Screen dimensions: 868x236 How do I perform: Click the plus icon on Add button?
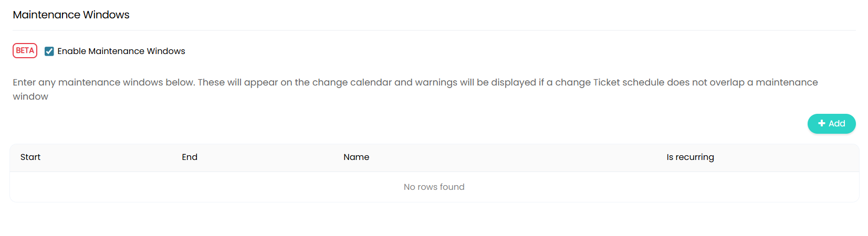(822, 123)
